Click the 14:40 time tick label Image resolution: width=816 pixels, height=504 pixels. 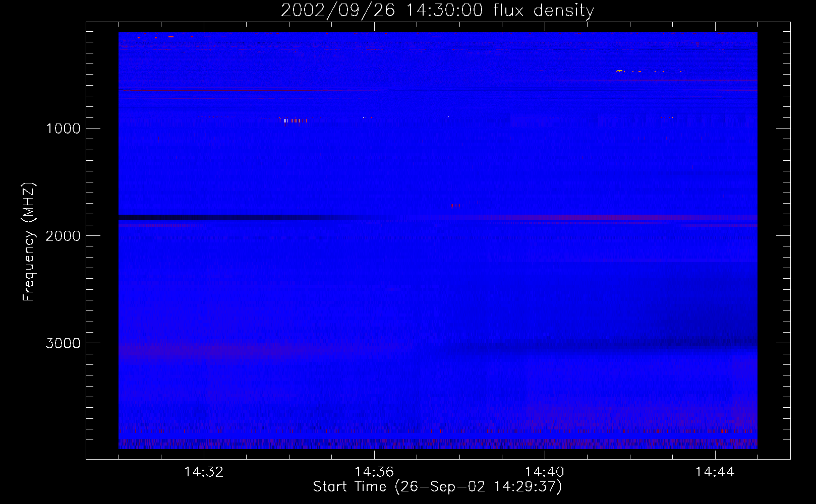[x=545, y=472]
